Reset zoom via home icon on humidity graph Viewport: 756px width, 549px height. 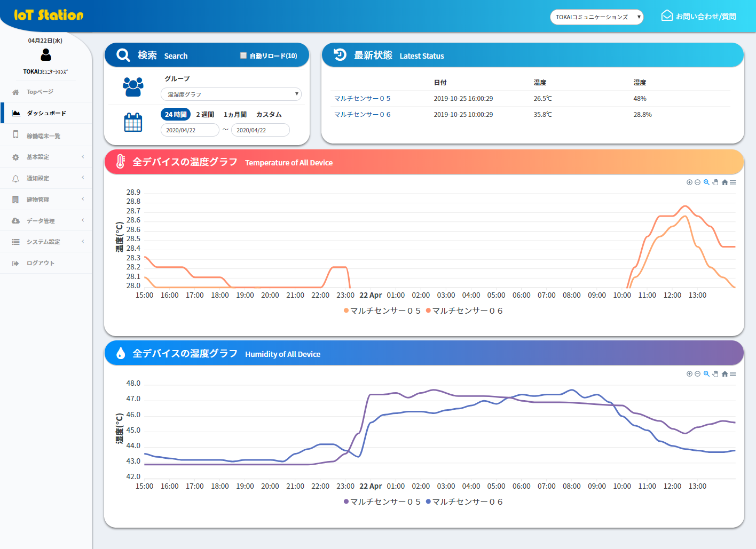(x=724, y=374)
